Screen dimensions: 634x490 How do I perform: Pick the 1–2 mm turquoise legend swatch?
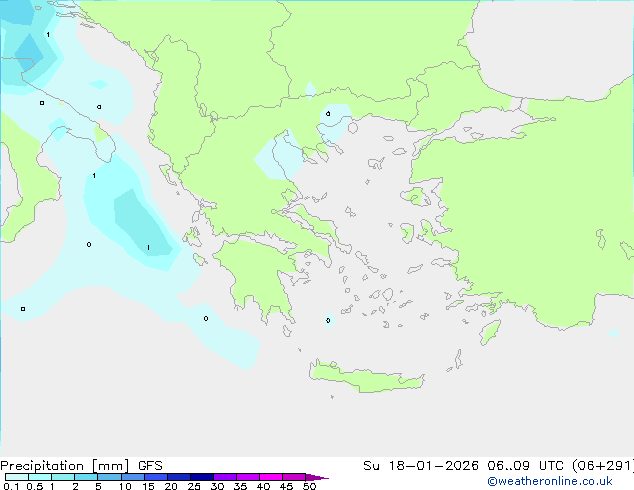pos(63,477)
